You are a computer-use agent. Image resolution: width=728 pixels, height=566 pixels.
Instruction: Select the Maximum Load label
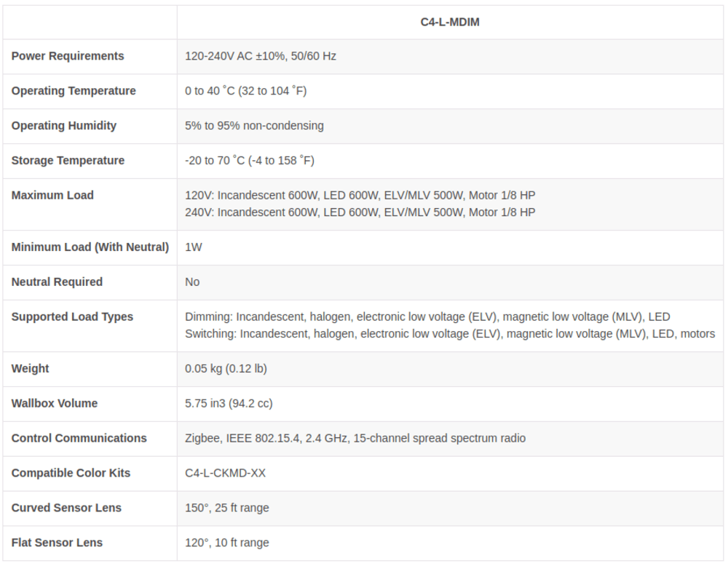click(x=52, y=195)
